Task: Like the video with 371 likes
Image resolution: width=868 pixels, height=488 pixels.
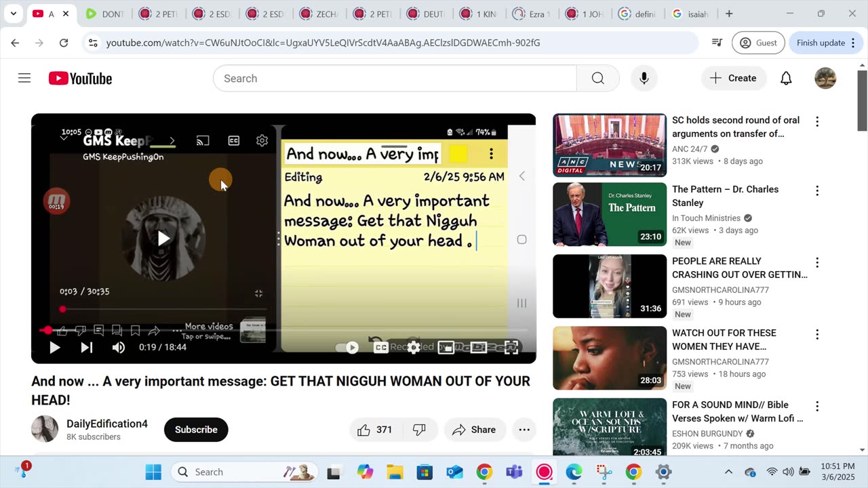Action: 375,430
